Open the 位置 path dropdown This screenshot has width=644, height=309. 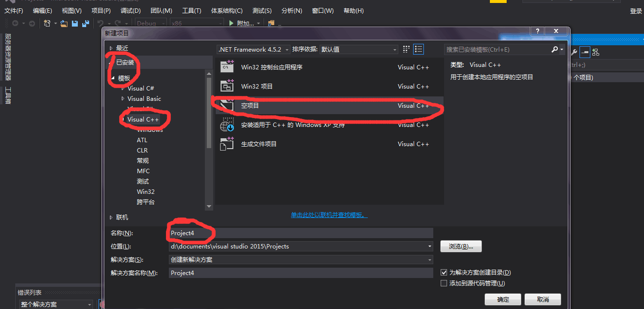click(430, 246)
